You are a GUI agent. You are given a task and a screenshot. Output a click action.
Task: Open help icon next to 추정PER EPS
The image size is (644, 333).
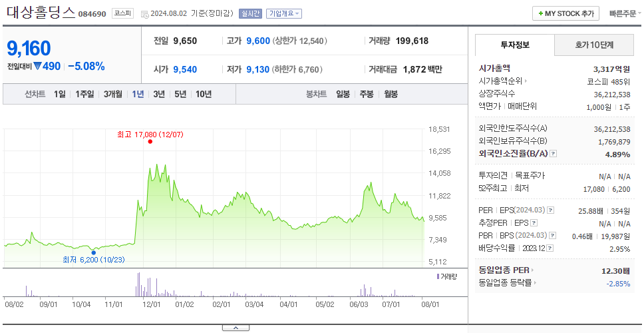(534, 223)
